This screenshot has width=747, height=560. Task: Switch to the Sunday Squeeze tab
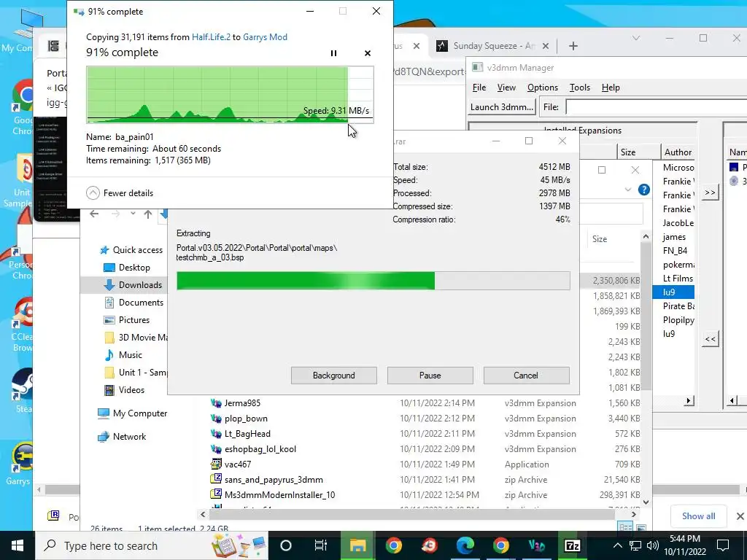(x=494, y=46)
